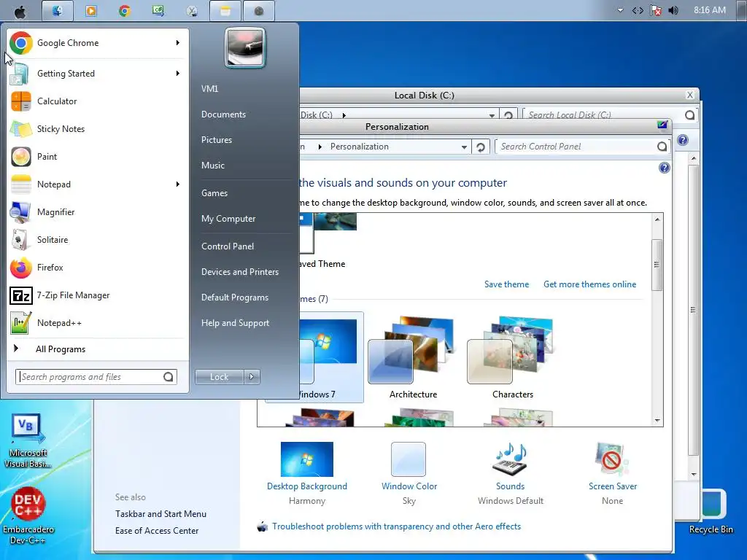Click the yellow notes taskbar icon
The height and width of the screenshot is (560, 747).
(x=225, y=11)
